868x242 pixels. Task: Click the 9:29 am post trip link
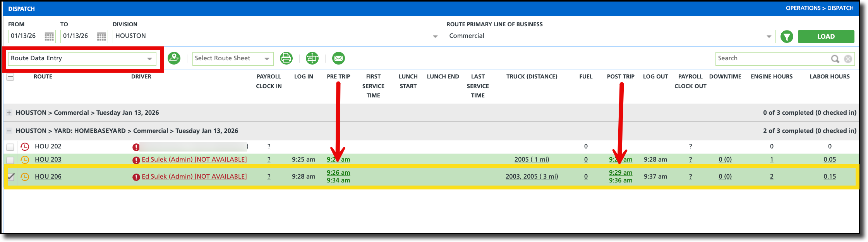tap(621, 172)
